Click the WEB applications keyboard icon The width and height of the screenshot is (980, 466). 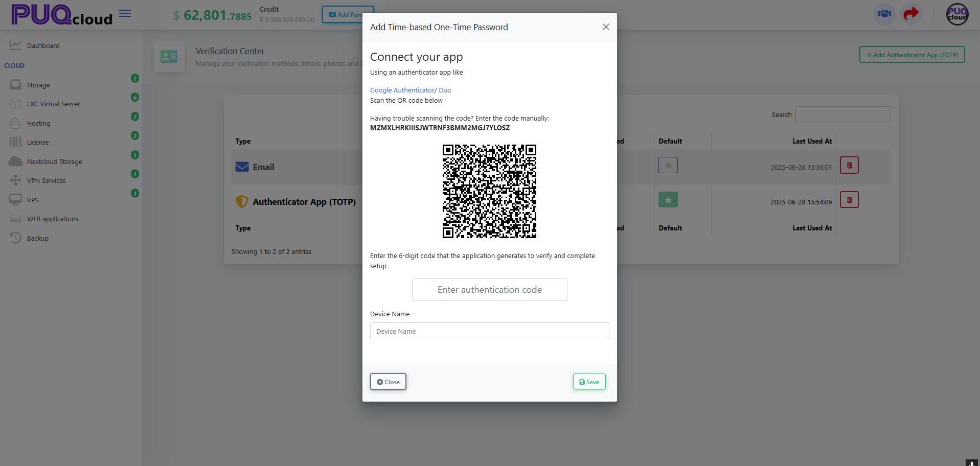coord(15,219)
